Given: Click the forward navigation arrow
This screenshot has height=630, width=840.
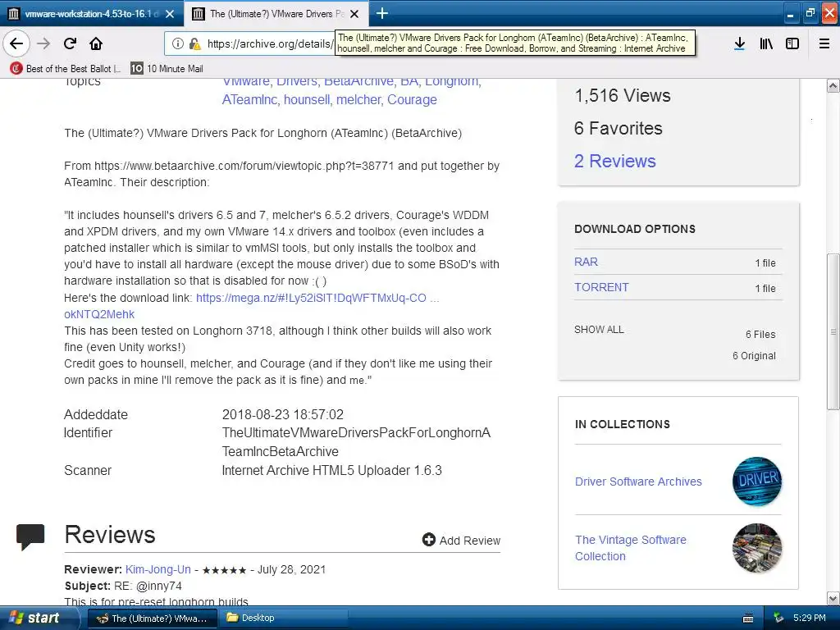Looking at the screenshot, I should tap(43, 43).
